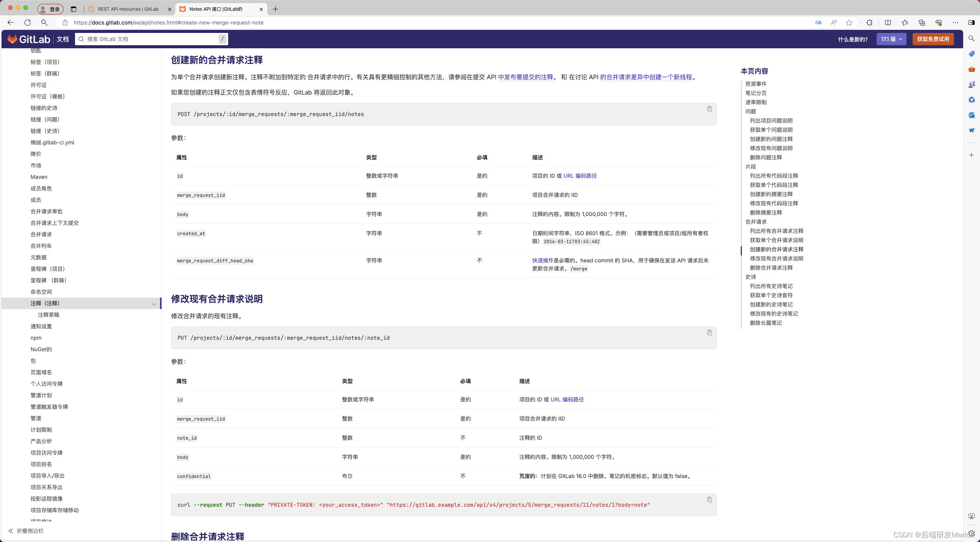Collapse the left sidebar (折叠侧边栏)
980x542 pixels.
pyautogui.click(x=26, y=531)
